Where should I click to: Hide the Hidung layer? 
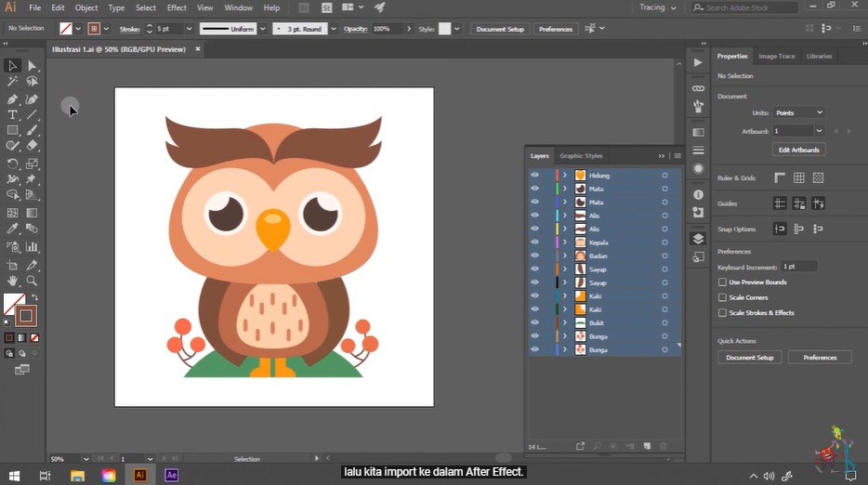click(x=534, y=176)
